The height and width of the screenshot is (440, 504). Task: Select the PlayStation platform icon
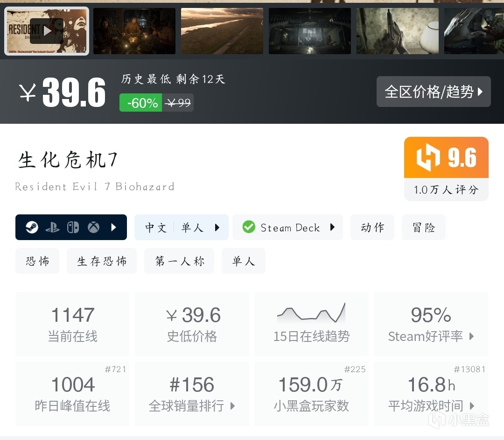[52, 228]
